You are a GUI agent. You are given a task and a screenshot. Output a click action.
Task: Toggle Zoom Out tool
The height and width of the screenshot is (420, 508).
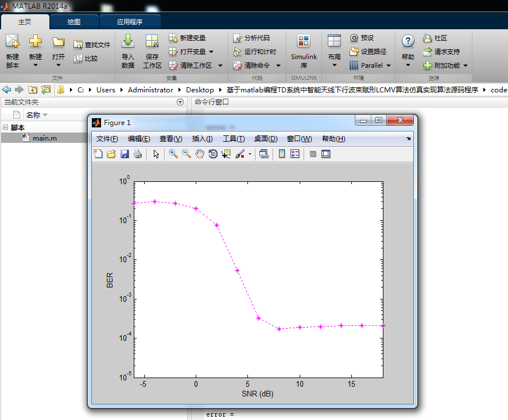(x=187, y=154)
